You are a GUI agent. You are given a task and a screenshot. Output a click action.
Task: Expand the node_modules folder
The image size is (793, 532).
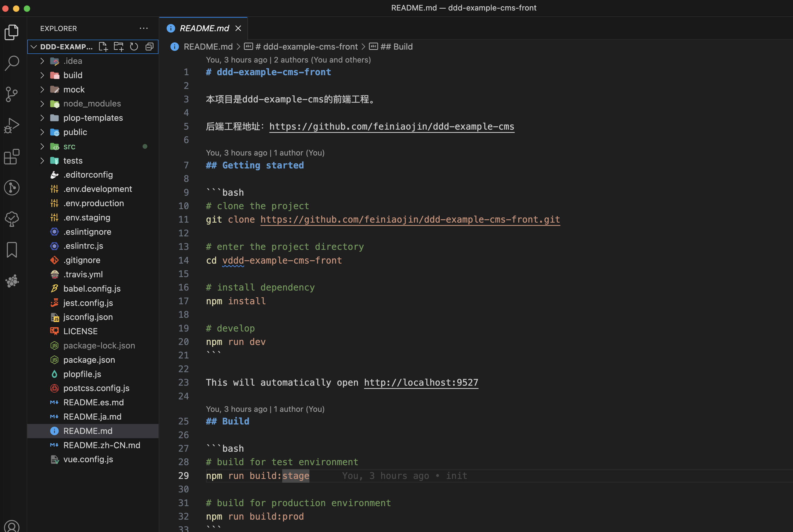pos(92,103)
